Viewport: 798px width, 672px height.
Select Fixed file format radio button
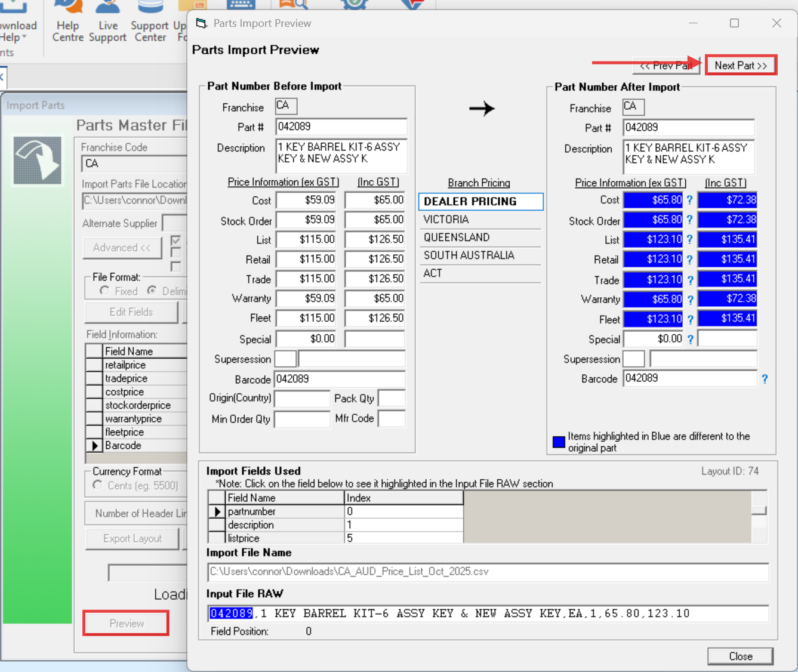(104, 291)
